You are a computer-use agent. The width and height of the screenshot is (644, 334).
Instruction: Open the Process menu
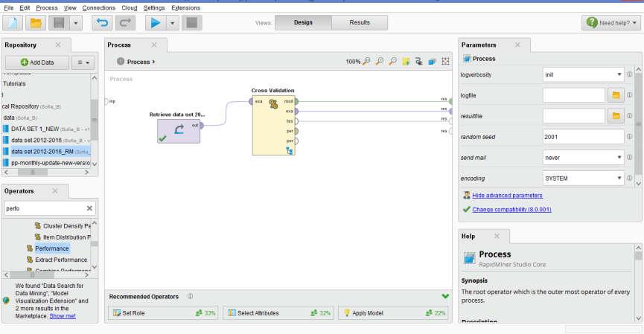click(x=47, y=7)
